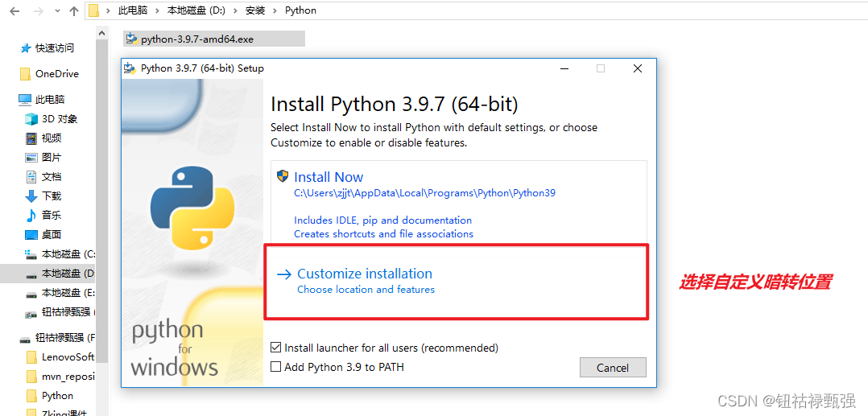Image resolution: width=868 pixels, height=416 pixels.
Task: Click the C: drive icon in the sidebar
Action: 31,254
